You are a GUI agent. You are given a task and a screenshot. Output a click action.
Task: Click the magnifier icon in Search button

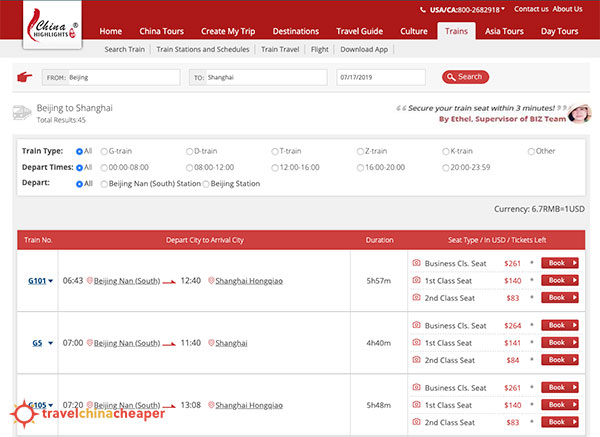[x=451, y=77]
